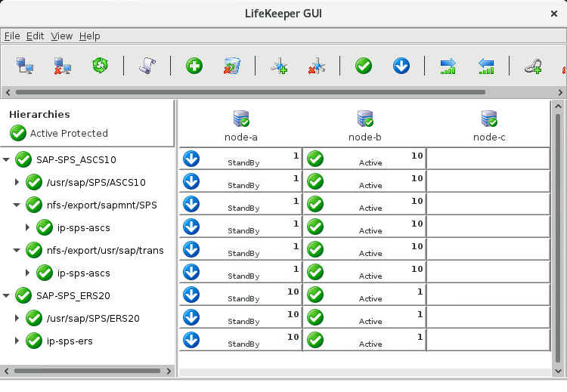Image resolution: width=567 pixels, height=392 pixels.
Task: Add dependency using chain link plus icon
Action: (533, 66)
